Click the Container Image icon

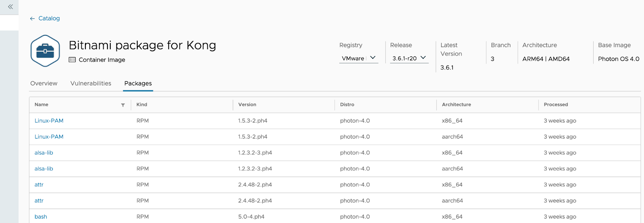click(x=72, y=60)
